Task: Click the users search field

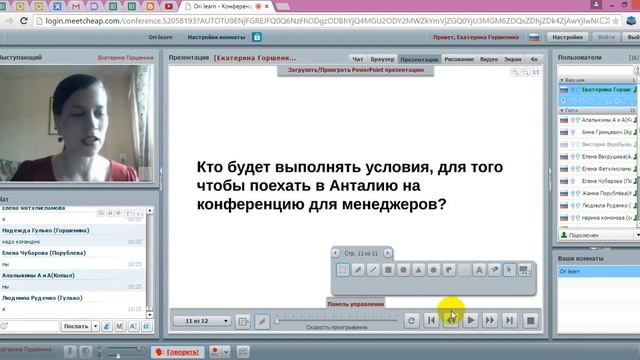Action: point(596,70)
